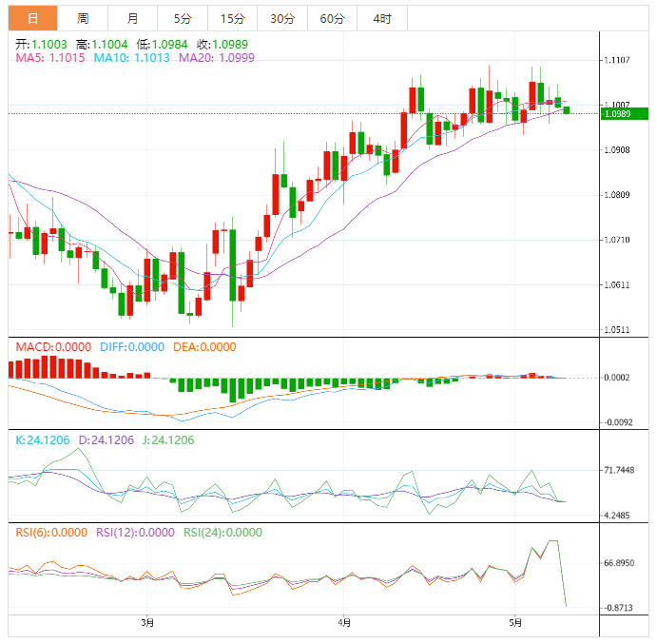Click the 4月 date marker on time axis
This screenshot has width=657, height=644.
(344, 623)
